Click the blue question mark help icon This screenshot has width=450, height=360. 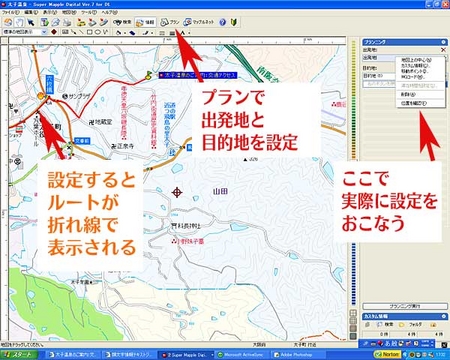[223, 22]
